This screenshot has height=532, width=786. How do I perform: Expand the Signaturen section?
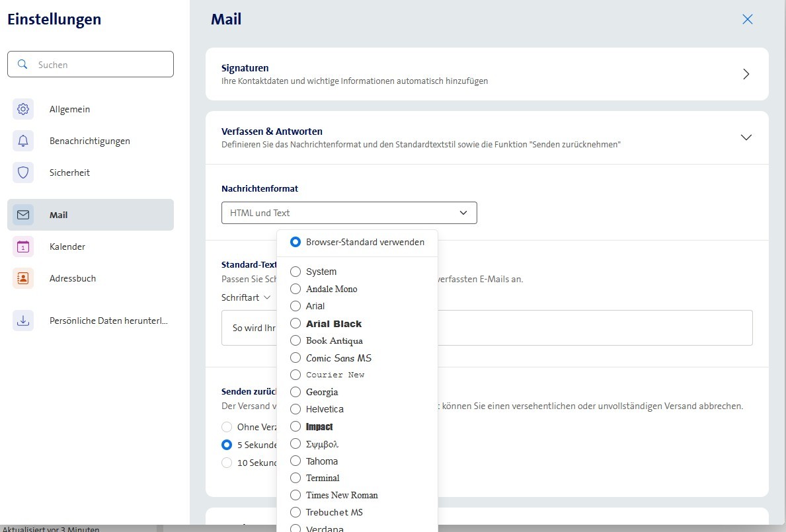pyautogui.click(x=746, y=74)
